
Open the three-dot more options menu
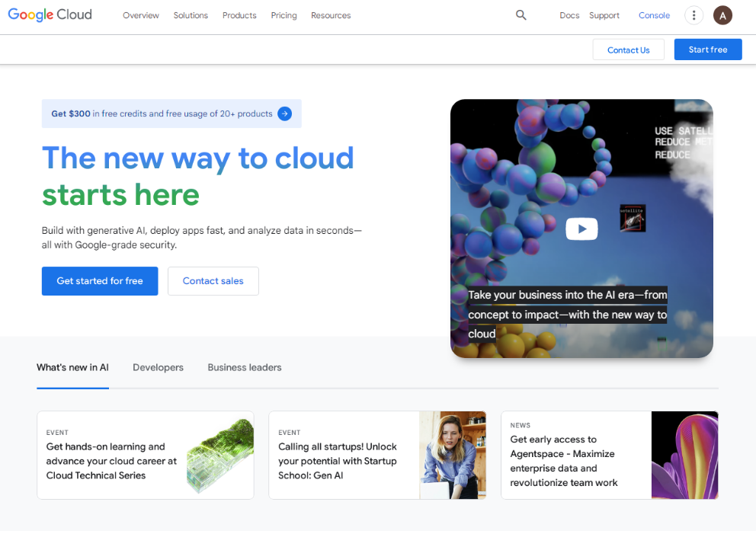tap(694, 15)
